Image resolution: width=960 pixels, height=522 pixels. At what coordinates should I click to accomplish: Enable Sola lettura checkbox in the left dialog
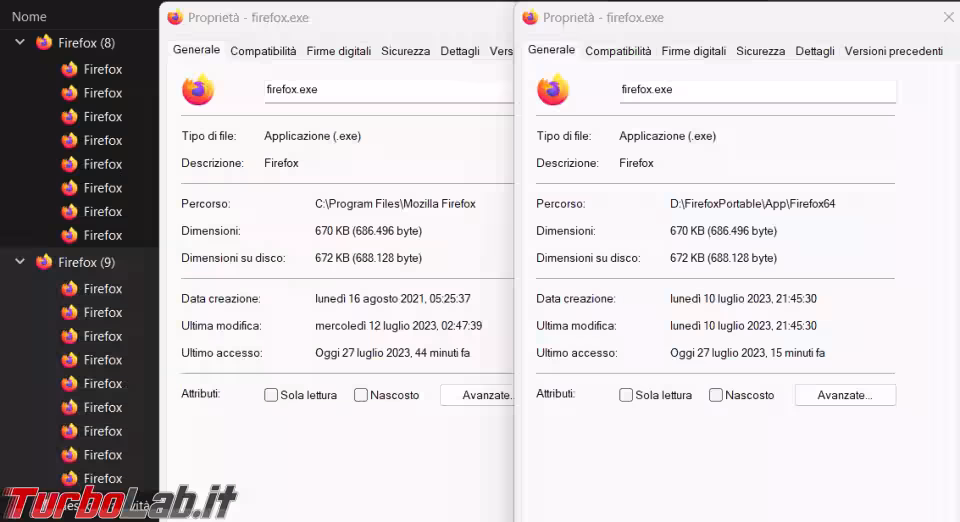tap(271, 395)
